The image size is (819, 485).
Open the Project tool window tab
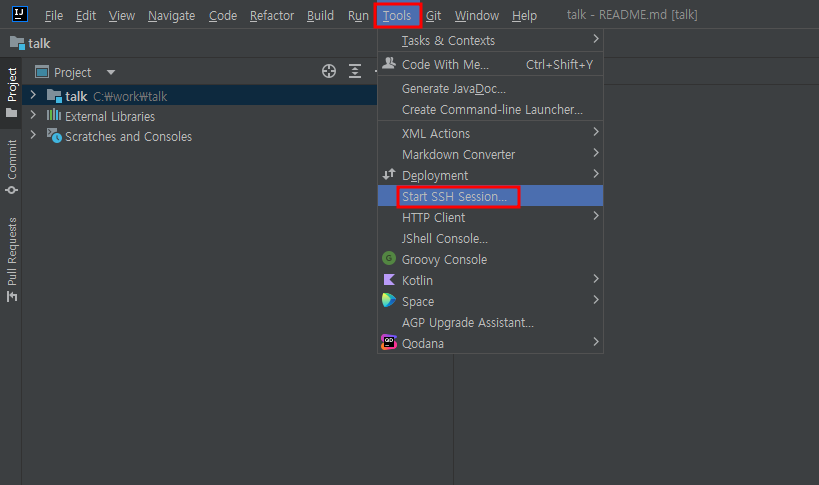pos(11,92)
